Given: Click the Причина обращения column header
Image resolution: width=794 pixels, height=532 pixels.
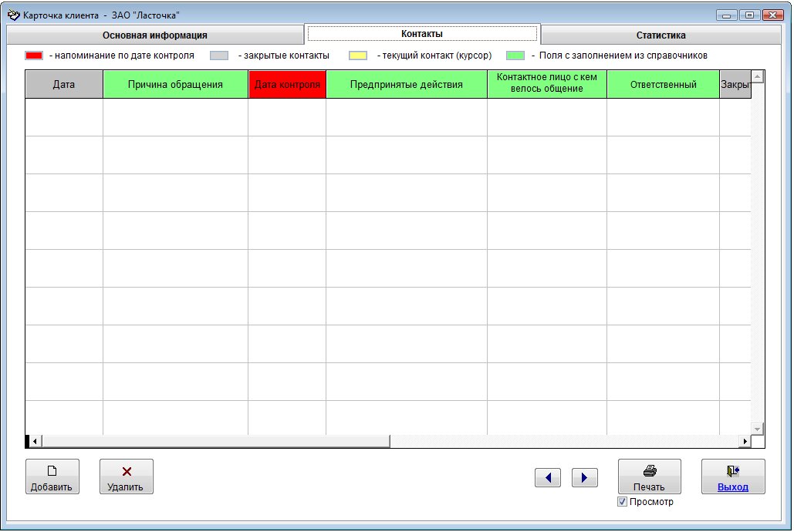Looking at the screenshot, I should click(175, 84).
